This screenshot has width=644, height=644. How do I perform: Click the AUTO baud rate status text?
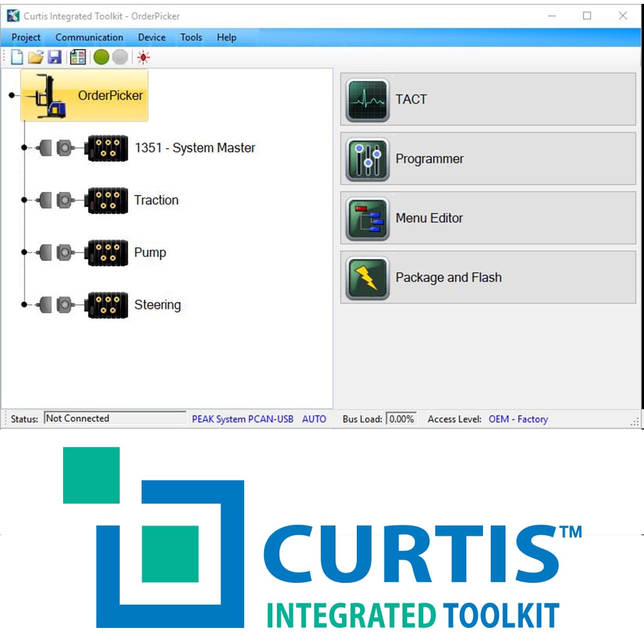click(x=314, y=419)
